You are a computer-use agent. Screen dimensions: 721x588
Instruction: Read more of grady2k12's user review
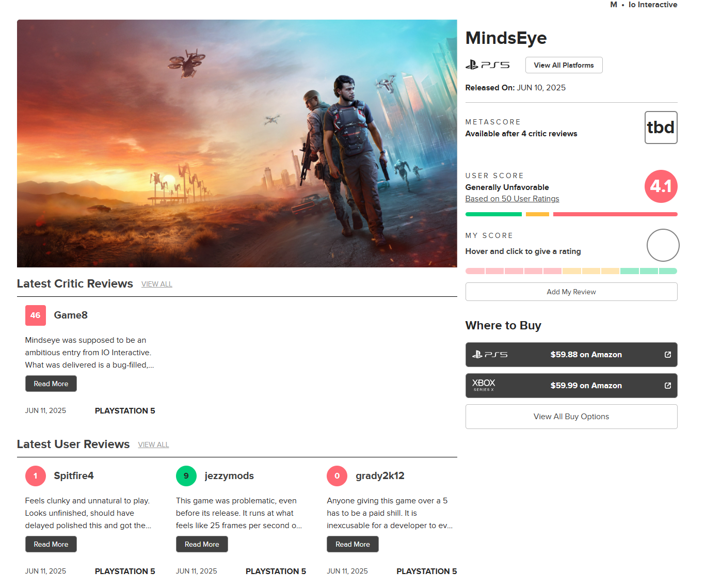pyautogui.click(x=353, y=544)
